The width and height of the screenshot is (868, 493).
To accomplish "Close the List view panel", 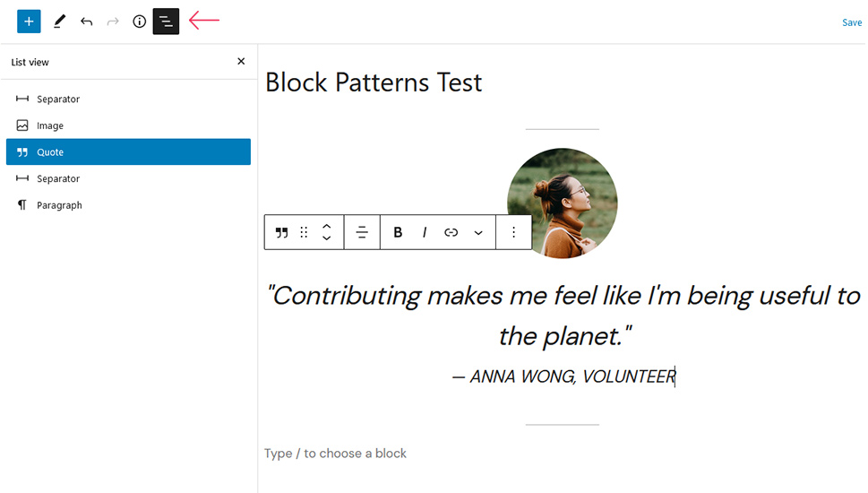I will tap(241, 61).
